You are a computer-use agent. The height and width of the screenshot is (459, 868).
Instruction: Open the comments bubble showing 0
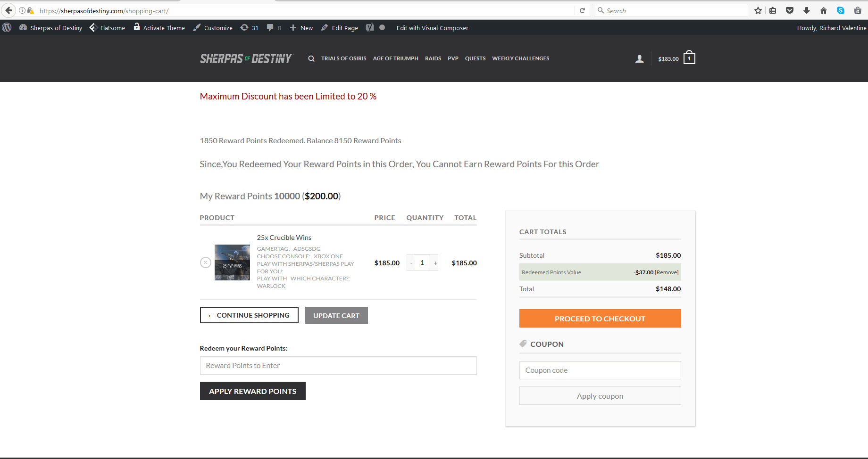(x=274, y=28)
